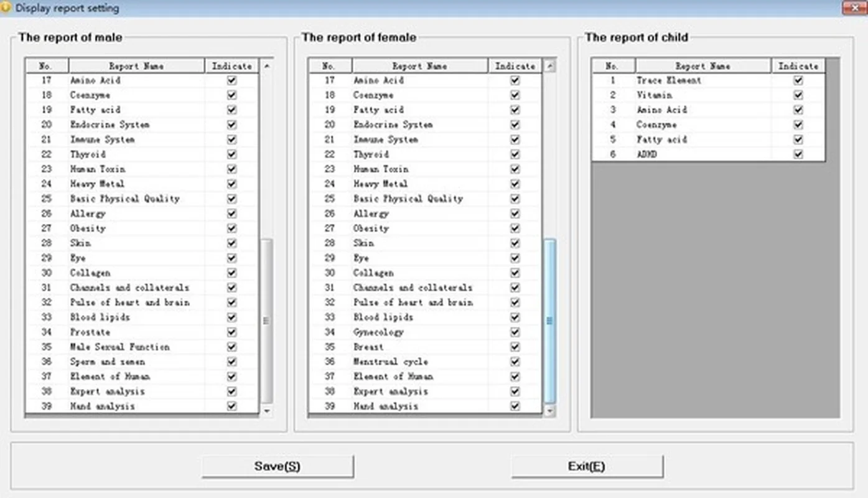Image resolution: width=868 pixels, height=498 pixels.
Task: Toggle the Breast report checkbox
Action: (x=515, y=347)
